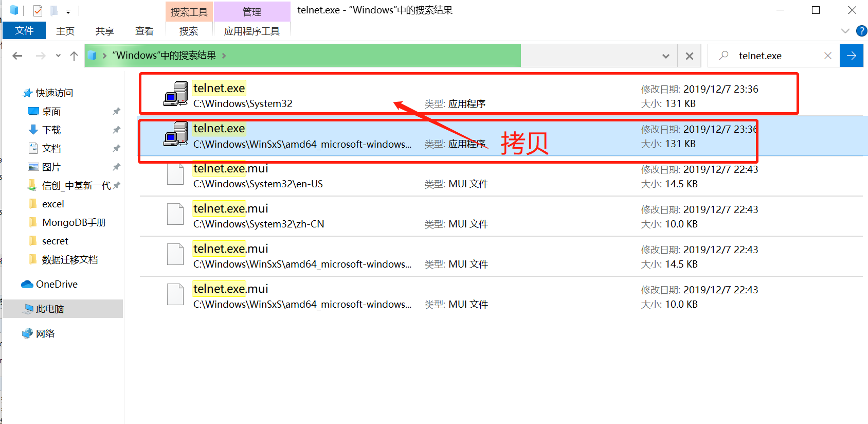
Task: Go back with the Back arrow
Action: click(17, 56)
